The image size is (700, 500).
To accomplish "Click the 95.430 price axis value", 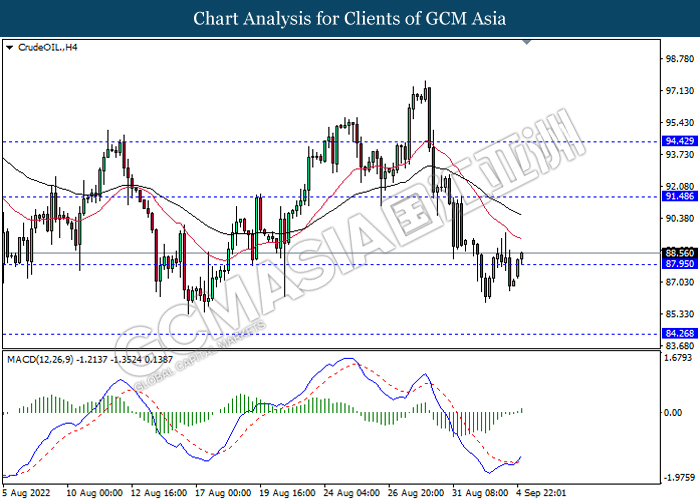I will [680, 123].
